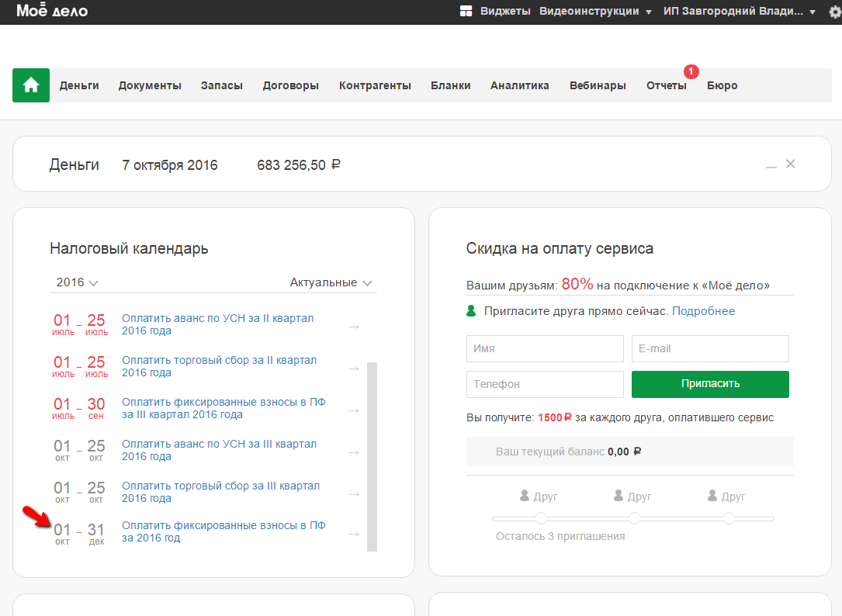
Task: Open Оплатить торговый сбор за II квартал
Action: pos(219,366)
